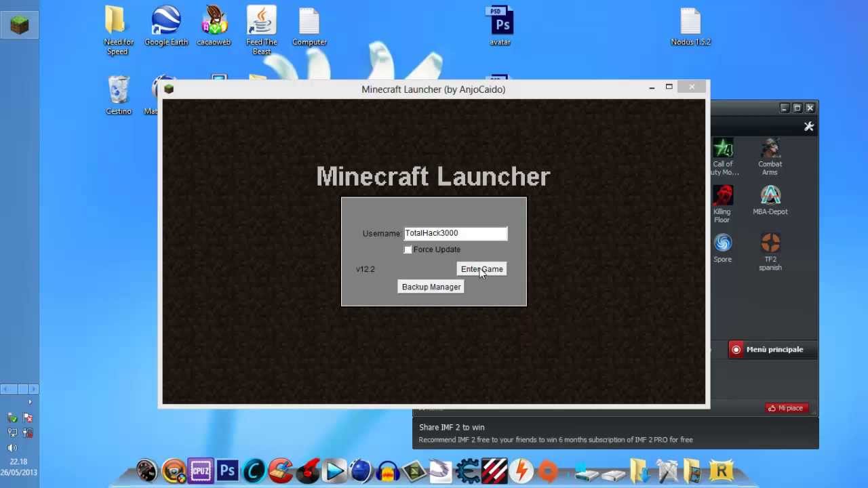
Task: Open the Cestino recycle bin
Action: pos(119,95)
